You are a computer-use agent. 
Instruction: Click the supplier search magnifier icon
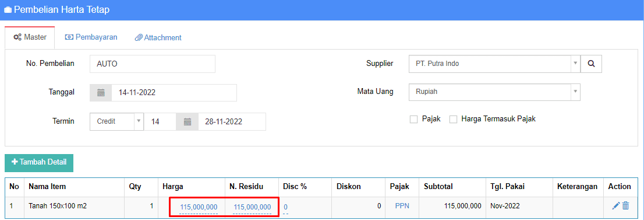[x=591, y=64]
